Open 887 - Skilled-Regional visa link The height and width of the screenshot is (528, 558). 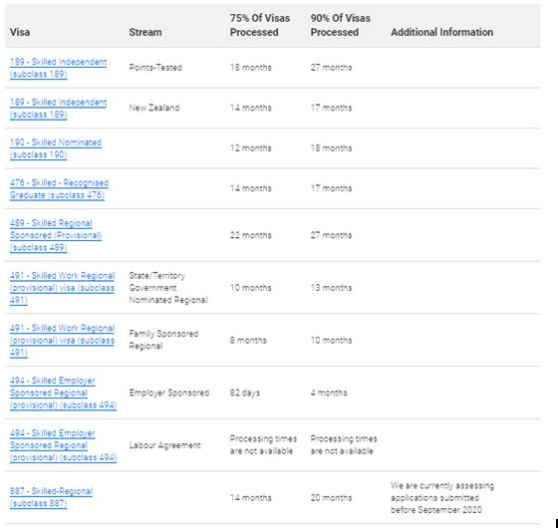click(x=51, y=497)
